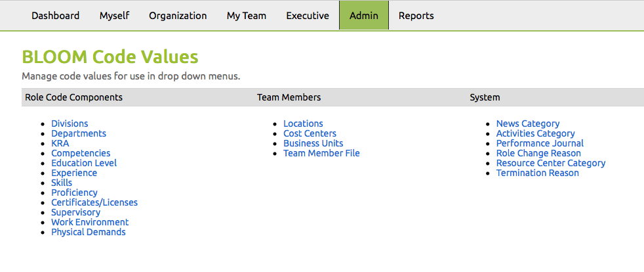
Task: Open the Team Member File link
Action: coord(321,153)
